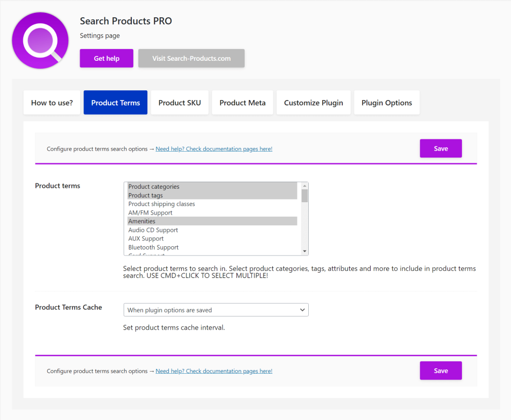Select Product categories in the list
The width and height of the screenshot is (511, 420).
[154, 187]
